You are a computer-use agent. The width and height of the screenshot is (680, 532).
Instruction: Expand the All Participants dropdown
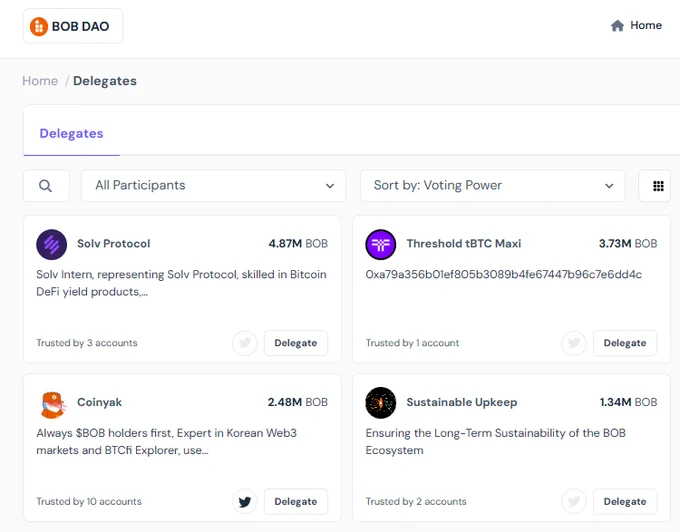(x=213, y=186)
